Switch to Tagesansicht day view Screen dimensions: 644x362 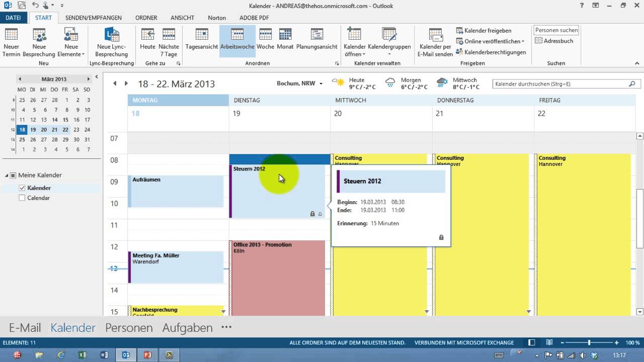click(202, 39)
